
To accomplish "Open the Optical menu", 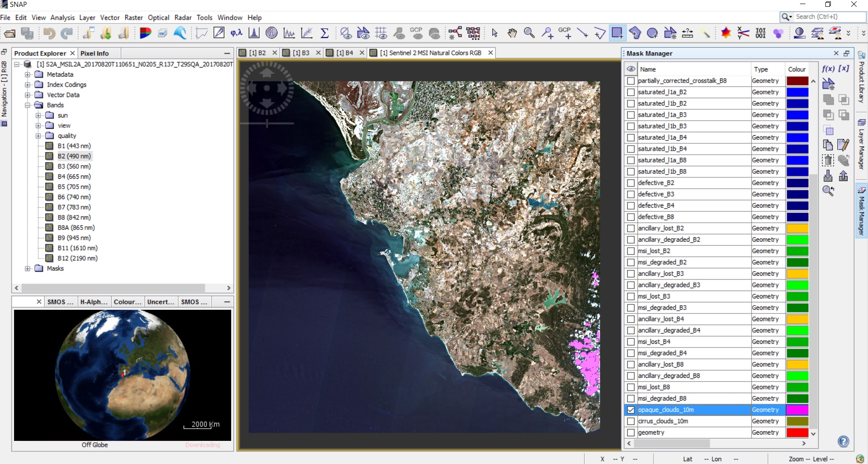I will [159, 17].
